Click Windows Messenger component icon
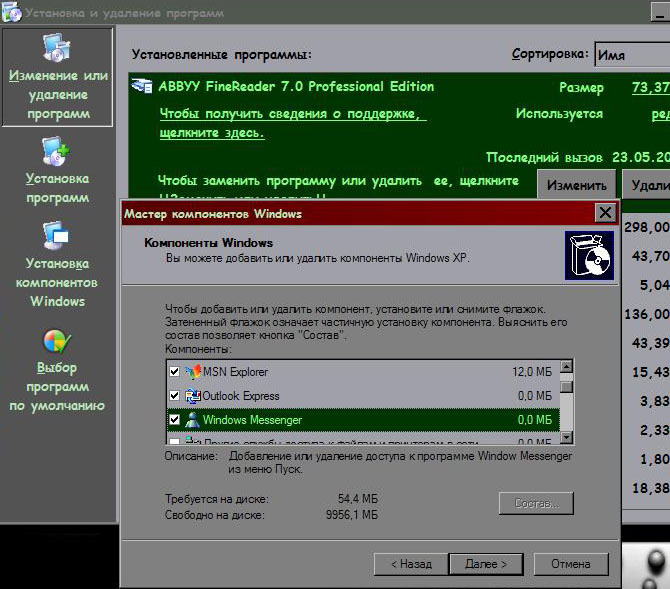Image resolution: width=670 pixels, height=589 pixels. (x=192, y=420)
